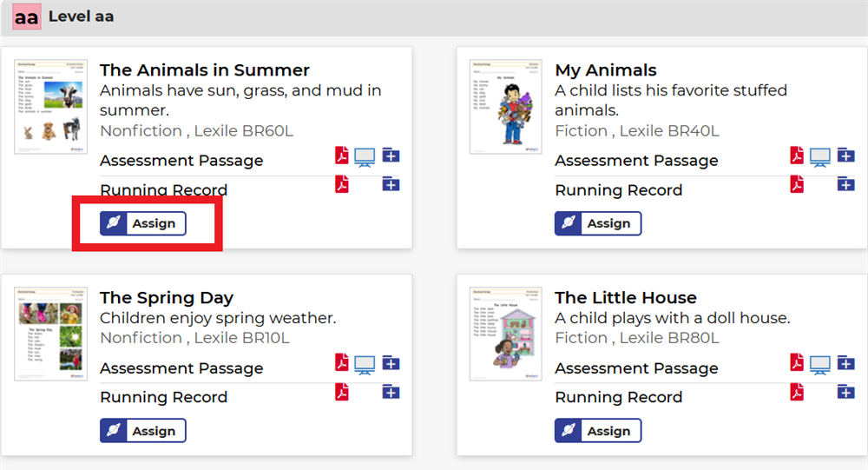
Task: Open The Spring Day Assessment Passage PDF
Action: (x=342, y=363)
